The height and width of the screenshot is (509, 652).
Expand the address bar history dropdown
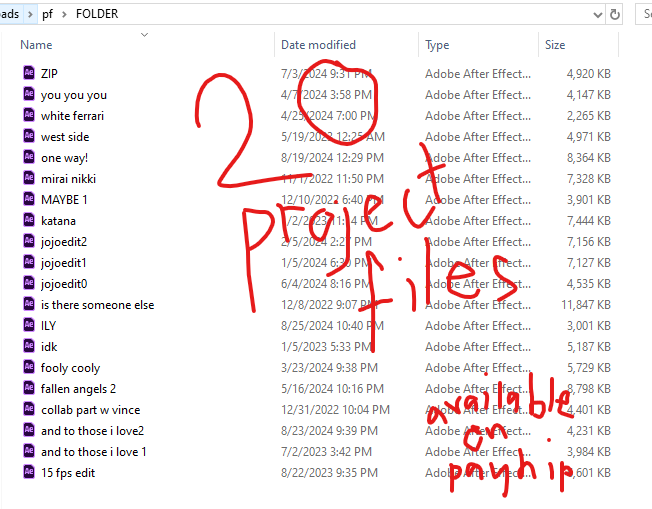(598, 15)
